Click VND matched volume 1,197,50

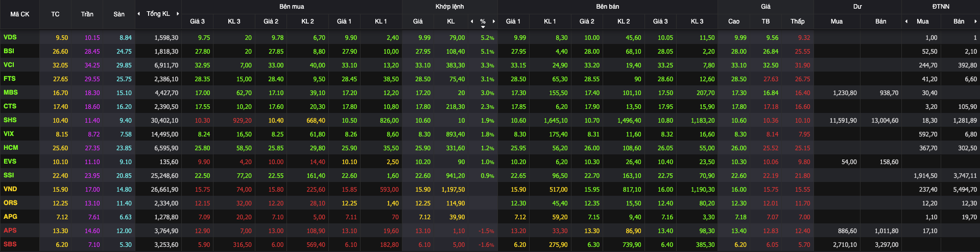(x=453, y=190)
